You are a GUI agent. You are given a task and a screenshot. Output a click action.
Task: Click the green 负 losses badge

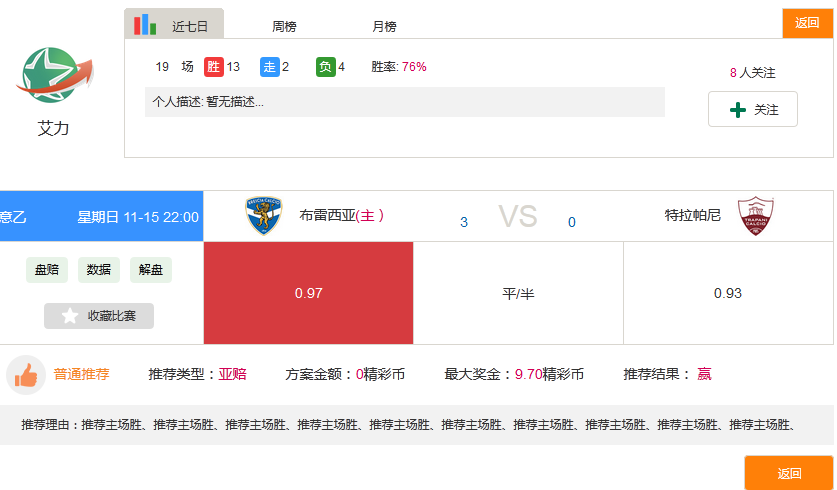[325, 67]
